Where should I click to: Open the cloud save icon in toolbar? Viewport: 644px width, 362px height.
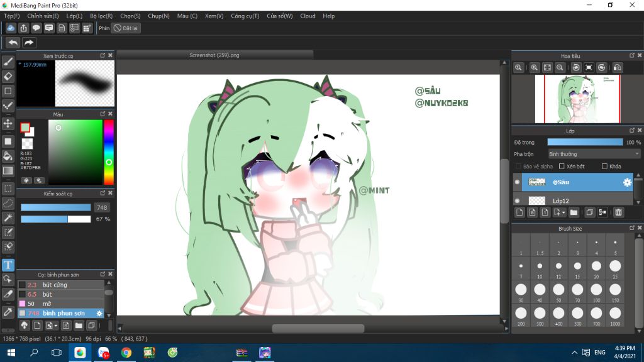(11, 28)
